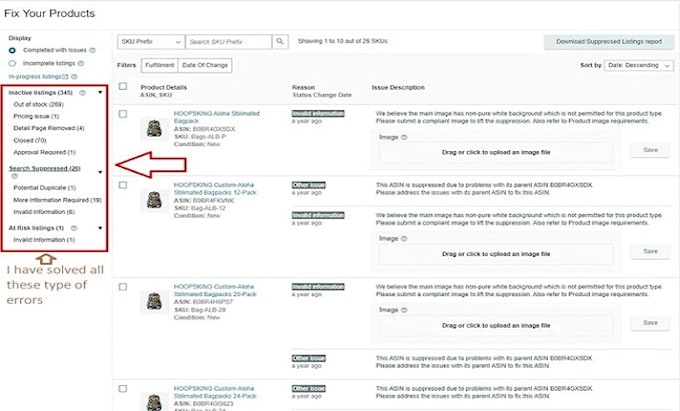
Task: Click product thumbnail for Bag-ALB-20
Action: pos(154,302)
